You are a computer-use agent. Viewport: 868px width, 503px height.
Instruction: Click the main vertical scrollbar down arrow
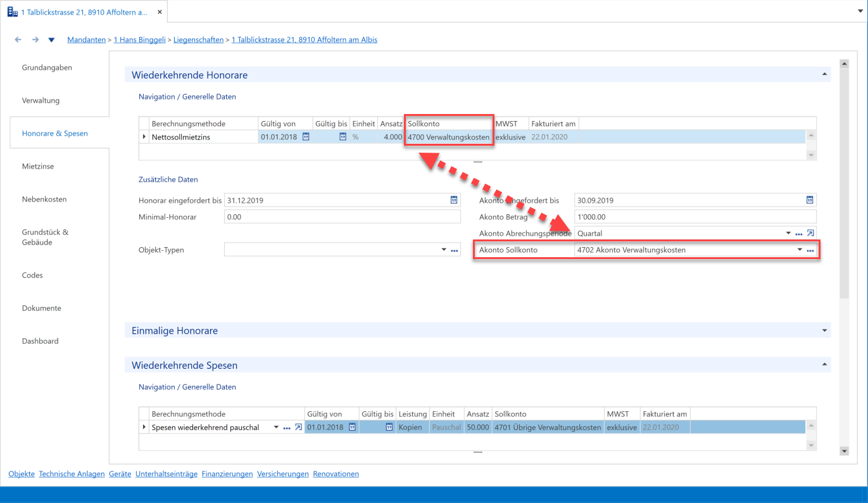tap(843, 451)
